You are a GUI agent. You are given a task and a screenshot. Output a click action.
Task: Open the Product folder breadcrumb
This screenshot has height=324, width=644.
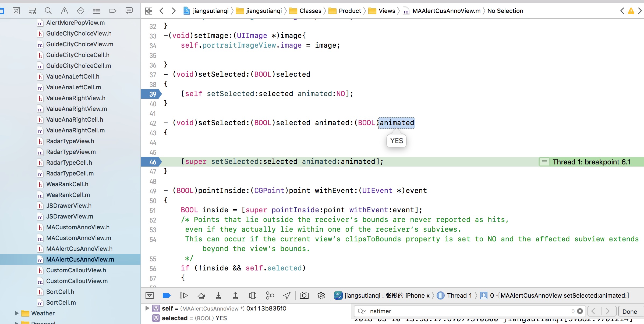click(x=345, y=11)
